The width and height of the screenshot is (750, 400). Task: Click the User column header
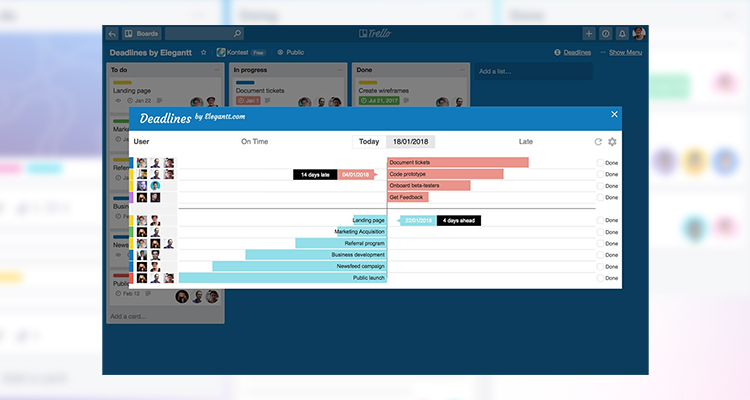(141, 142)
